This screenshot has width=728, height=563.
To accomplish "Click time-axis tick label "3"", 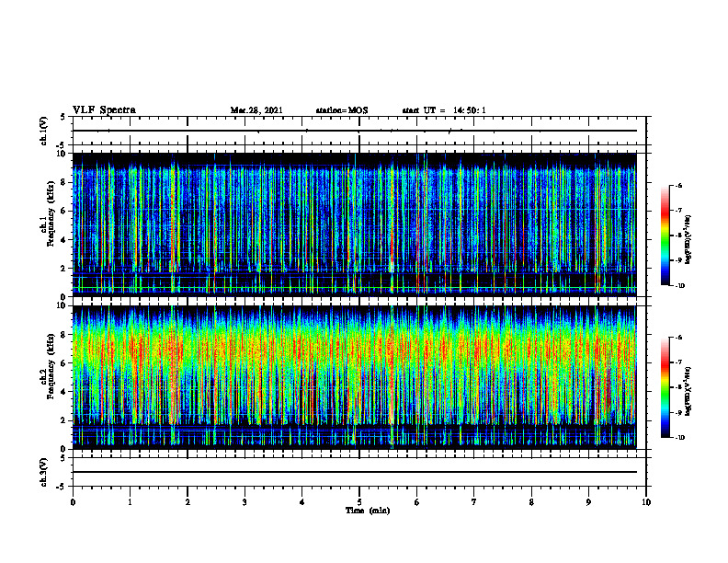I will [245, 502].
